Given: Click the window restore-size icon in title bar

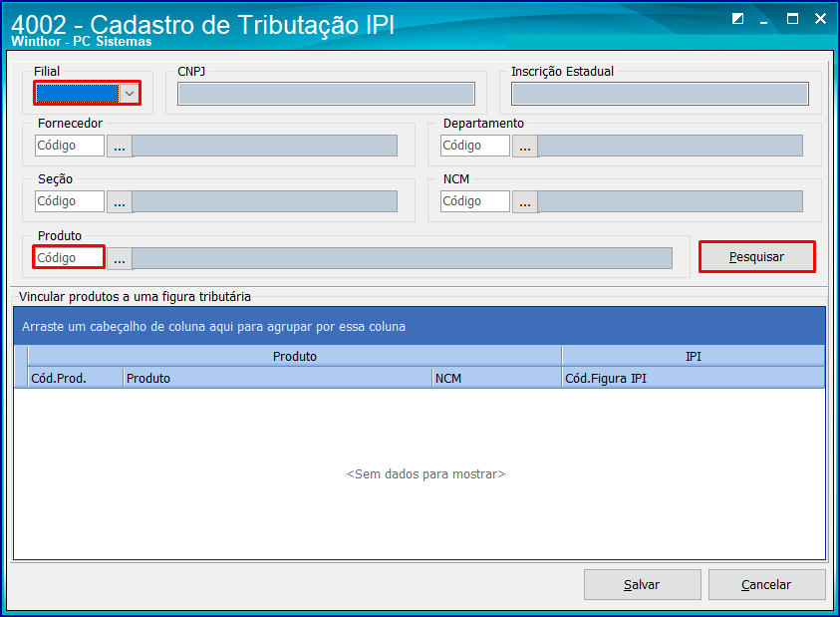Looking at the screenshot, I should (737, 19).
